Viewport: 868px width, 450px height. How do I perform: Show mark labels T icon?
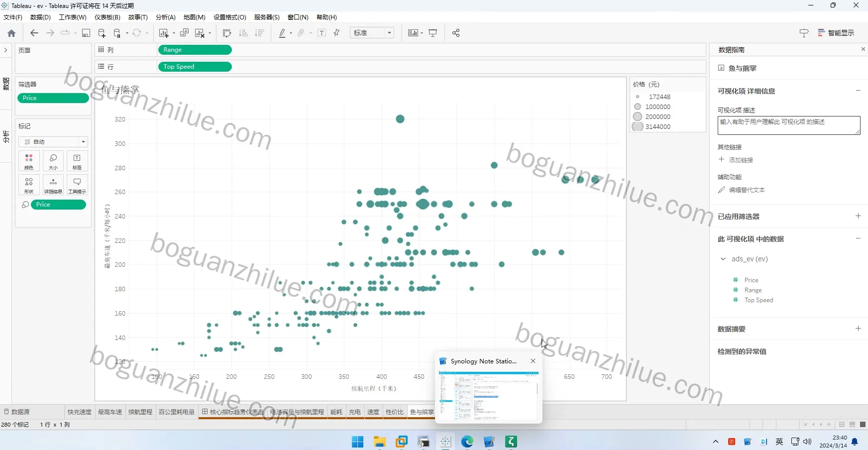(322, 33)
